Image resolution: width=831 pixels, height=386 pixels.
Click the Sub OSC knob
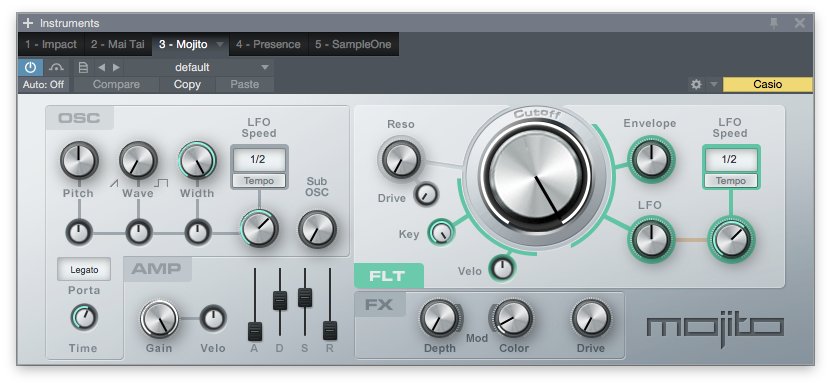click(x=317, y=229)
